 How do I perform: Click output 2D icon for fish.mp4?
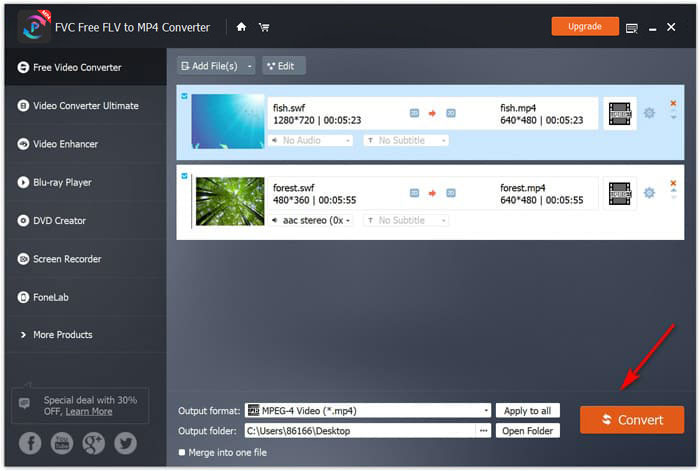[x=451, y=113]
